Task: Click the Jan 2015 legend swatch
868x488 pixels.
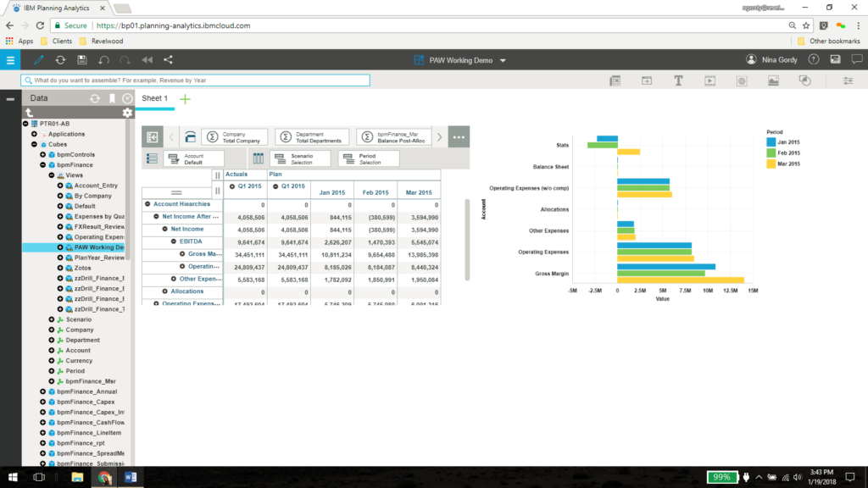Action: (771, 142)
